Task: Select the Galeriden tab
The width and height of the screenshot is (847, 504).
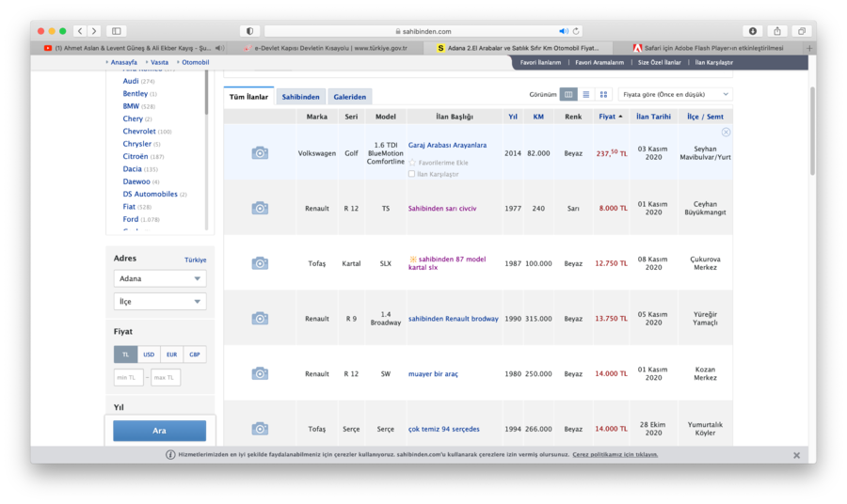Action: pos(349,97)
